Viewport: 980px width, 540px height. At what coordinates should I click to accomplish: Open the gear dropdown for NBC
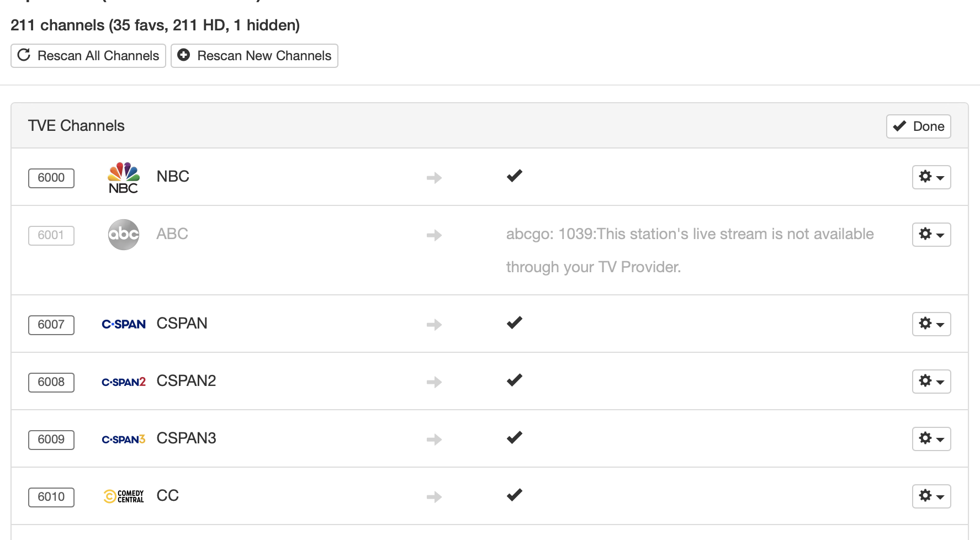pos(931,177)
